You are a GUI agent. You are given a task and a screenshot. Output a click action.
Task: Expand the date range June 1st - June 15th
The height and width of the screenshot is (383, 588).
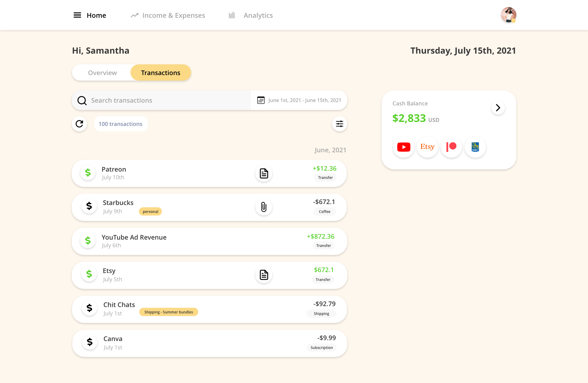coord(305,100)
